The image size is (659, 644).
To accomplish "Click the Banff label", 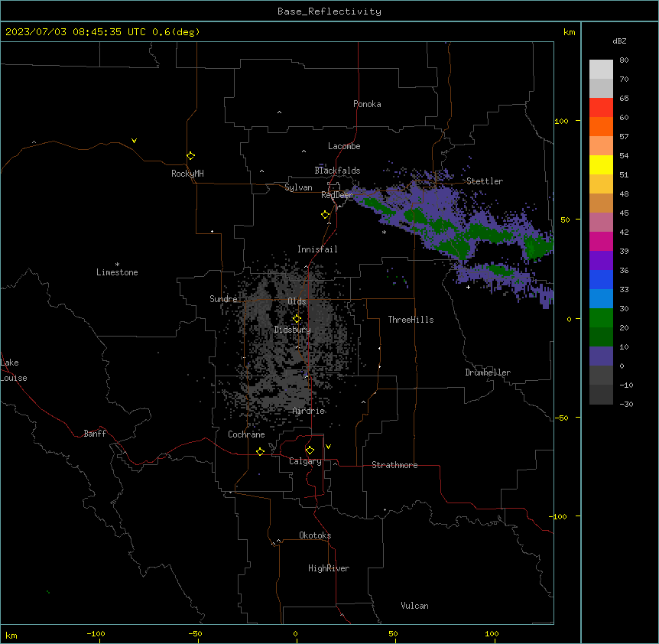I will (95, 434).
